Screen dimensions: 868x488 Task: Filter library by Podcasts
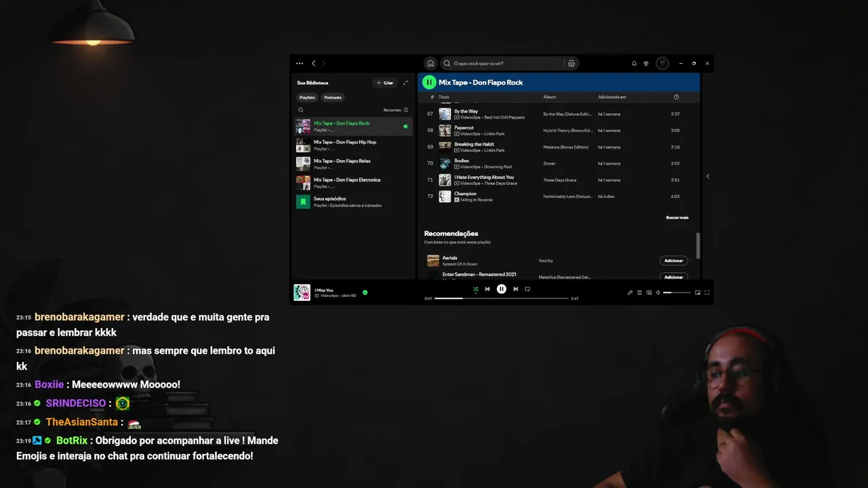point(333,98)
